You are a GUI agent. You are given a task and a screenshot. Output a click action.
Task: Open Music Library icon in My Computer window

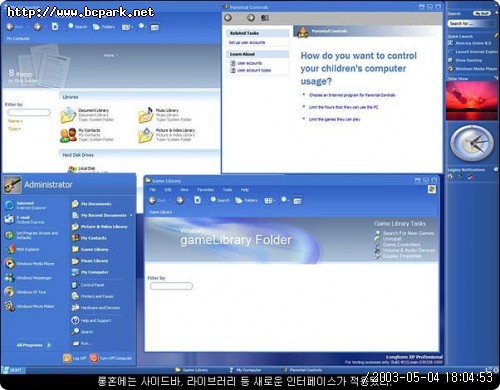point(165,115)
